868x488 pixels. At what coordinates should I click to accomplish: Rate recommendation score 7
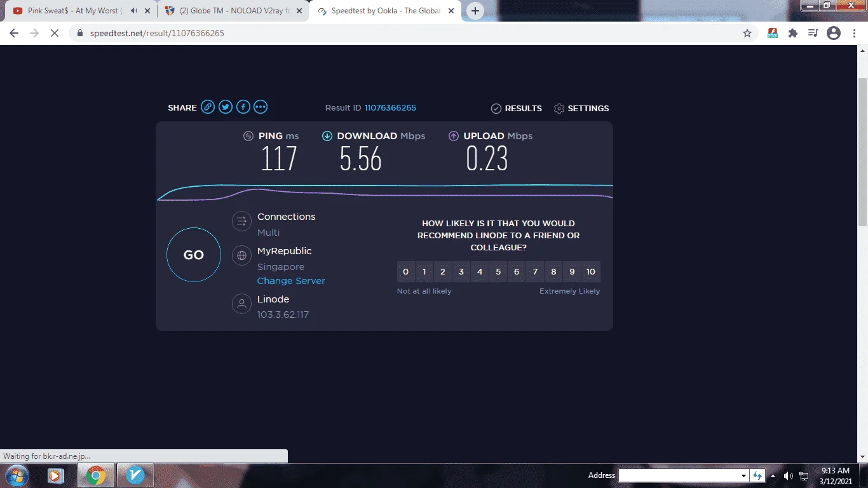535,272
